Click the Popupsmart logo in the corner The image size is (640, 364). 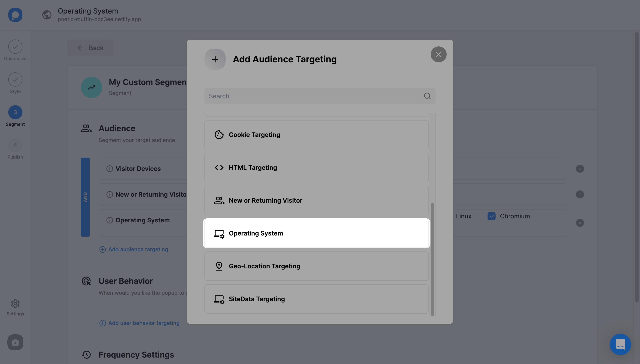click(15, 15)
